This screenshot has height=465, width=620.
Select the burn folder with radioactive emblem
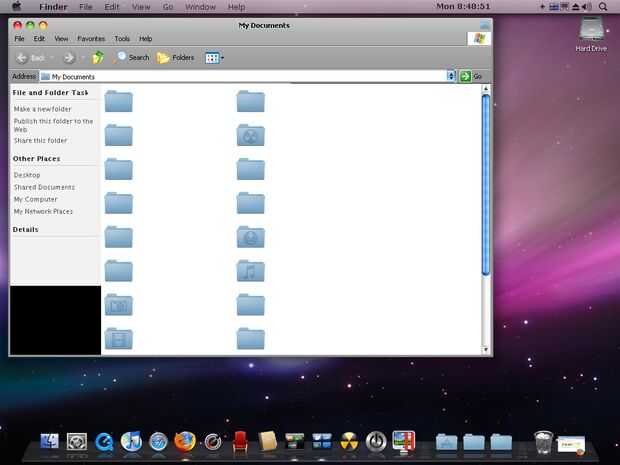tap(250, 135)
